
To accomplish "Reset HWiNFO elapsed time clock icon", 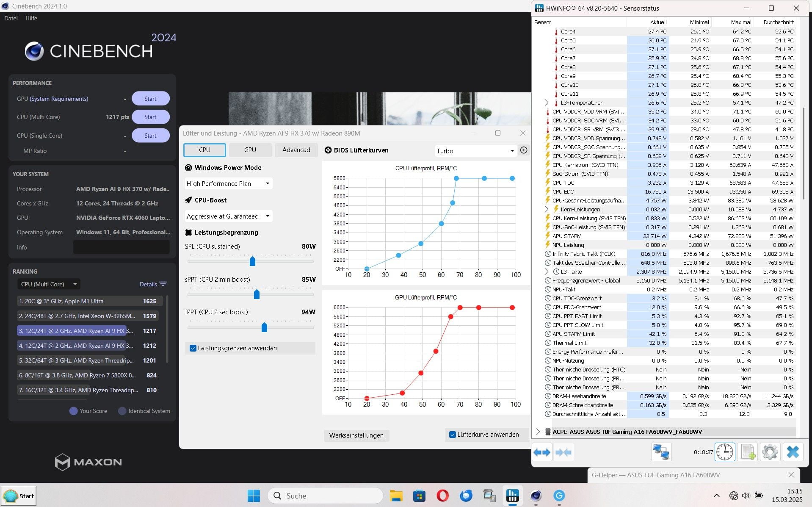I will click(x=725, y=452).
